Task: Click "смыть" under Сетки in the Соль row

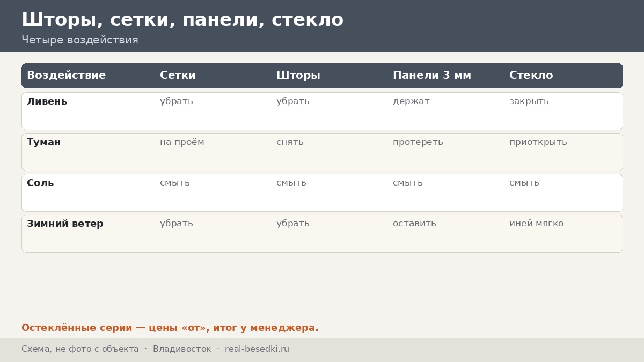Action: (175, 183)
